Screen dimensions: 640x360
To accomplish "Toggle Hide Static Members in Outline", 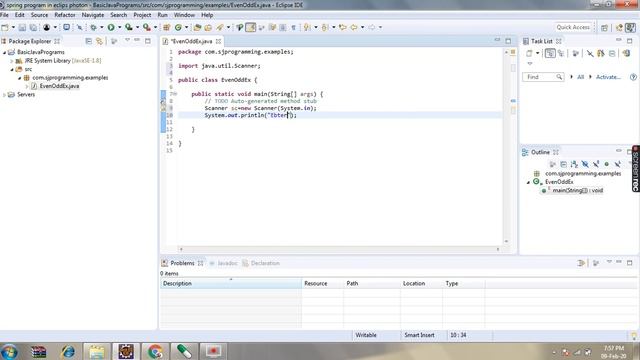I will tap(596, 164).
